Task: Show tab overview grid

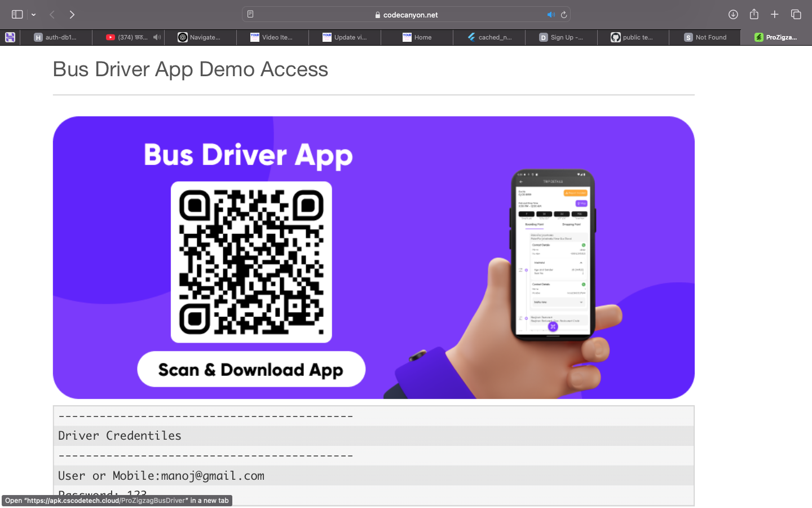Action: tap(796, 15)
